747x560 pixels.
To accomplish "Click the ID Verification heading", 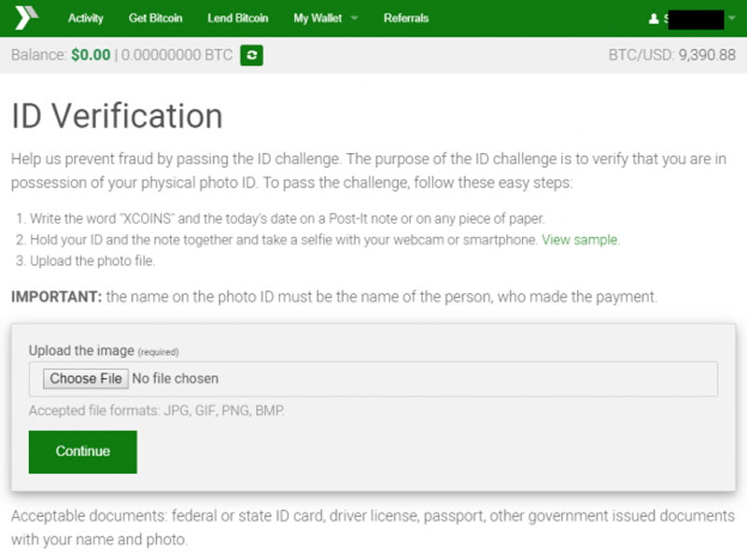I will tap(117, 117).
